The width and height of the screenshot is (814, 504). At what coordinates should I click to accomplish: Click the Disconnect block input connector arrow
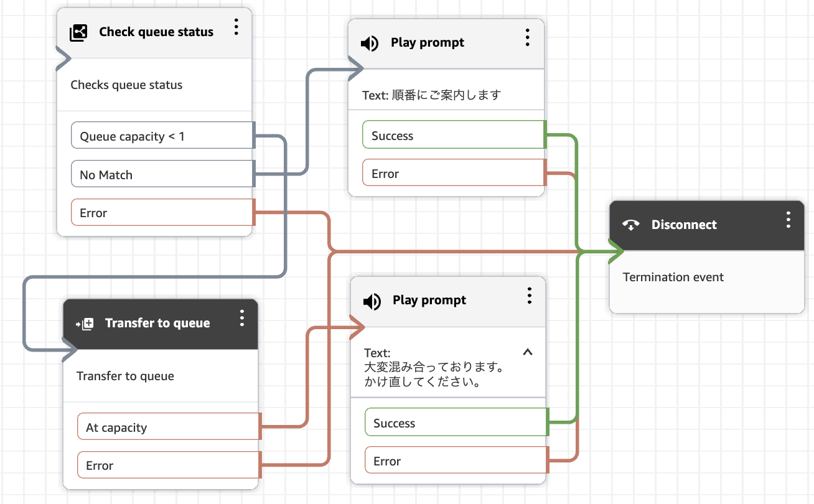617,251
